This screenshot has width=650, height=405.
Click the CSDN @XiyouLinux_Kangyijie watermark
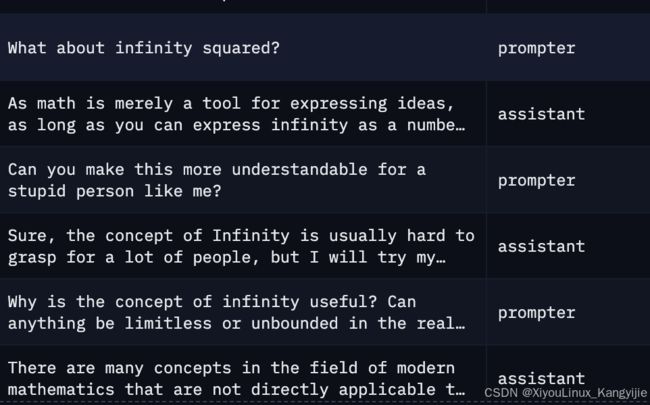pos(565,393)
